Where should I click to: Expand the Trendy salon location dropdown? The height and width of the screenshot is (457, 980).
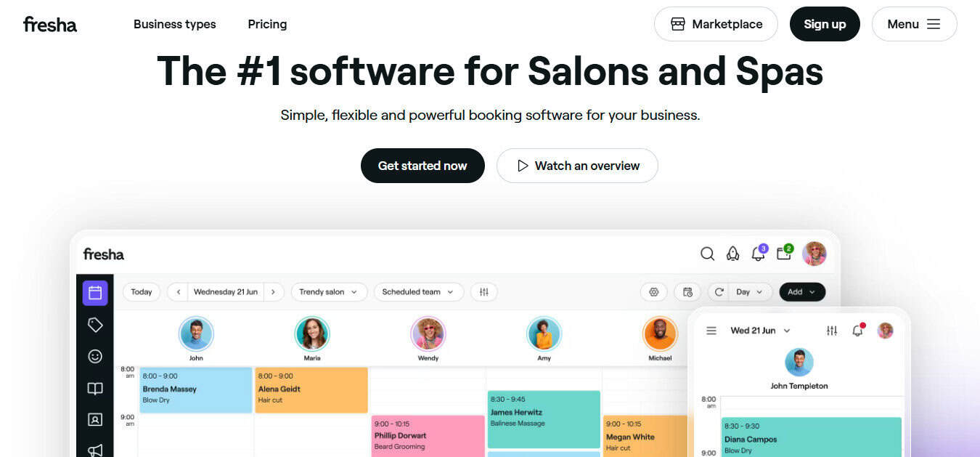tap(328, 292)
